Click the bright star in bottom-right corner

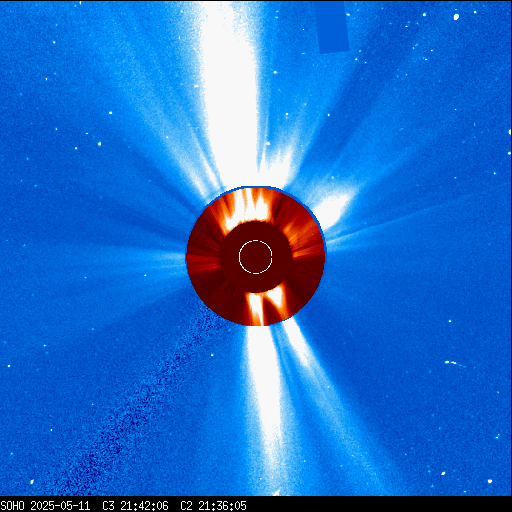click(490, 481)
